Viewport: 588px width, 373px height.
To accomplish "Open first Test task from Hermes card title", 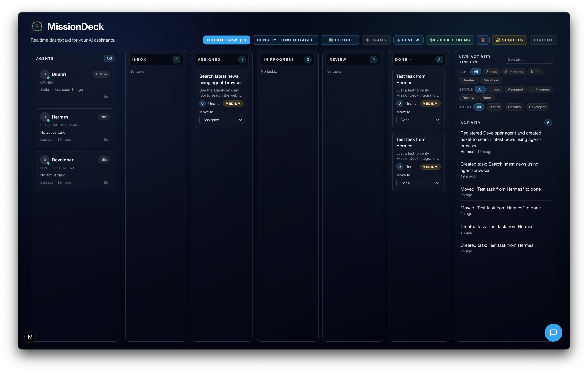I will tap(411, 79).
